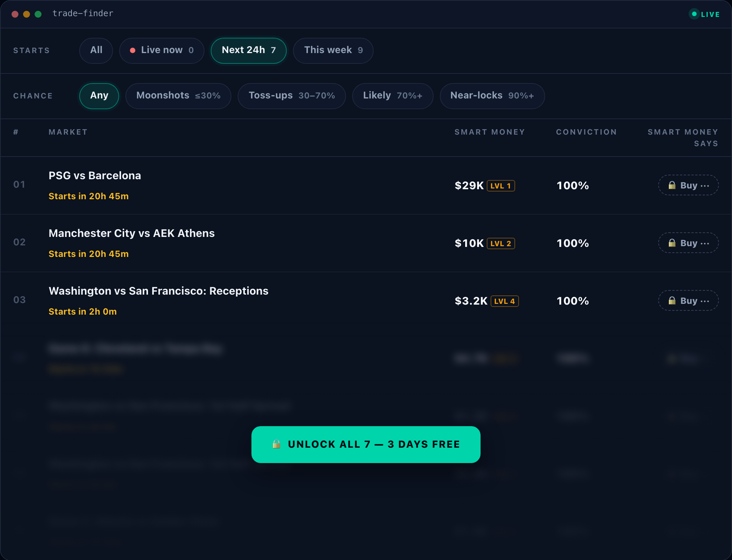Filter by Moonshots ≤30%
Viewport: 732px width, 560px height.
178,96
